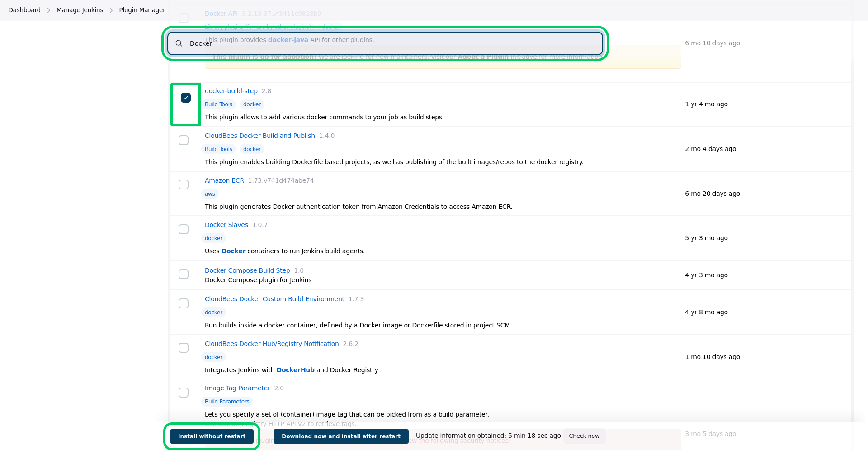Open the Amazon ECR plugin link

coord(224,180)
